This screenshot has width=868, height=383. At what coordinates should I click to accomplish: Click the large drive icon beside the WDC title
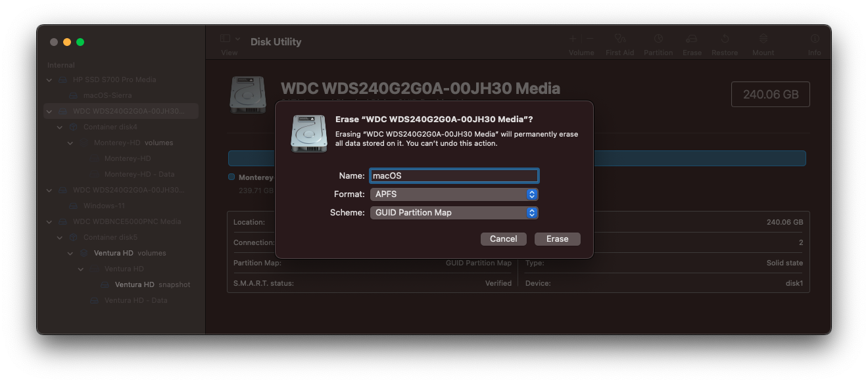[248, 95]
